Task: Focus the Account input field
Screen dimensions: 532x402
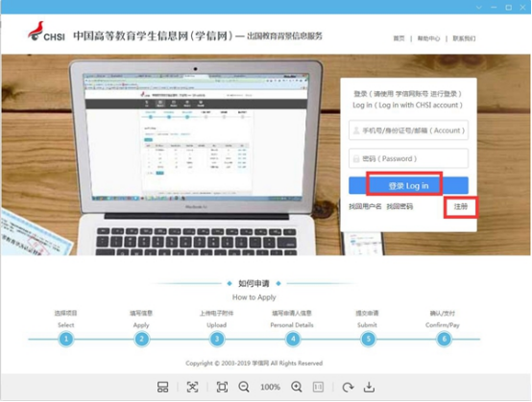Action: [x=408, y=130]
